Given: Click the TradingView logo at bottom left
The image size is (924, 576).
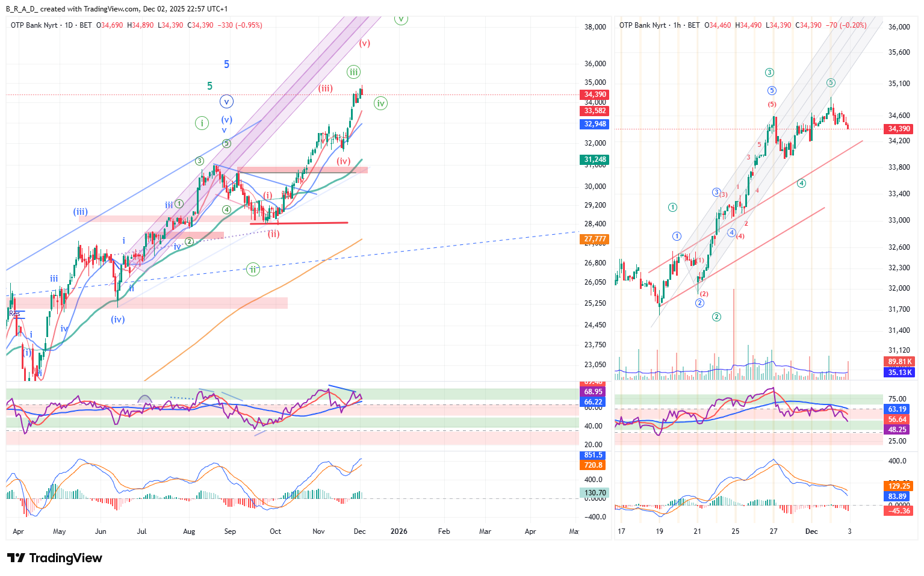Looking at the screenshot, I should [x=55, y=558].
